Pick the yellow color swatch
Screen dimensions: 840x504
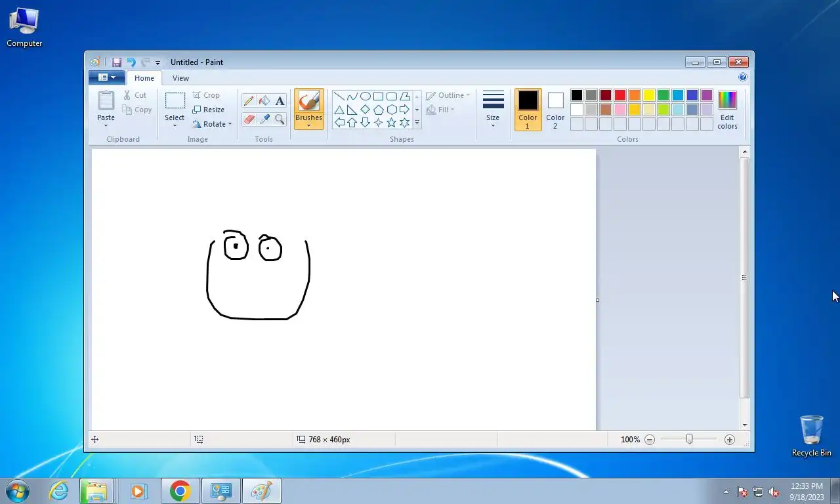pos(649,95)
